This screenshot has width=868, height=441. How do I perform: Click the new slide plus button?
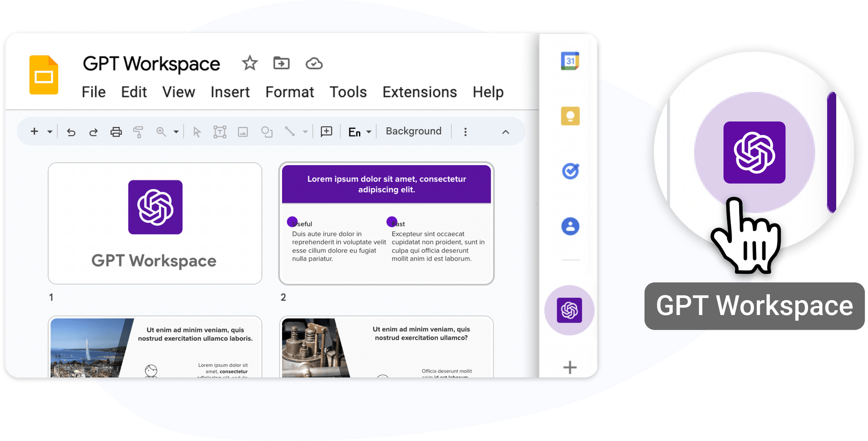34,131
